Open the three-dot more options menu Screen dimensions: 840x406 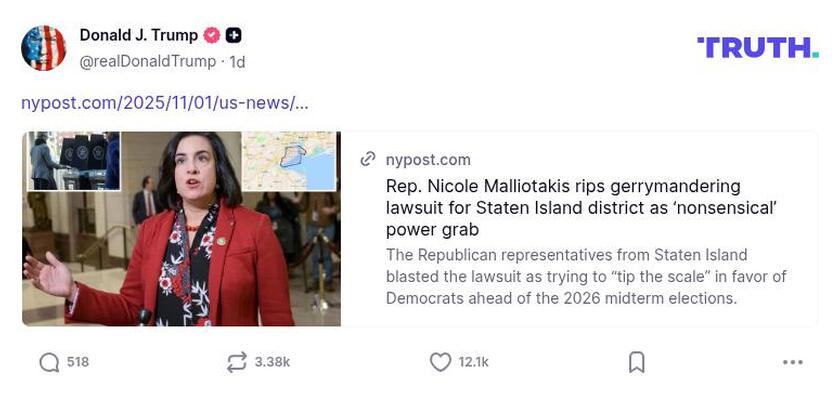click(793, 362)
